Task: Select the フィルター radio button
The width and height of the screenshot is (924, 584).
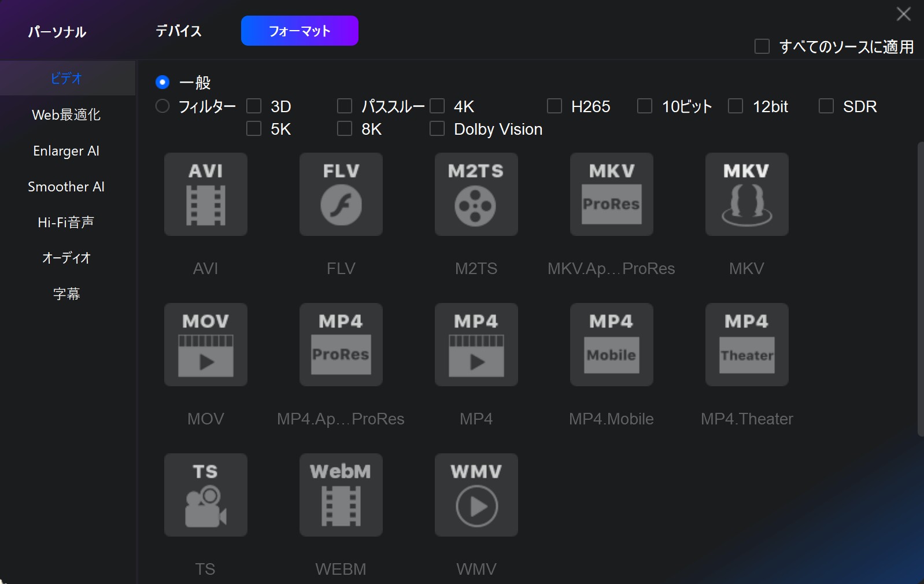Action: [162, 106]
